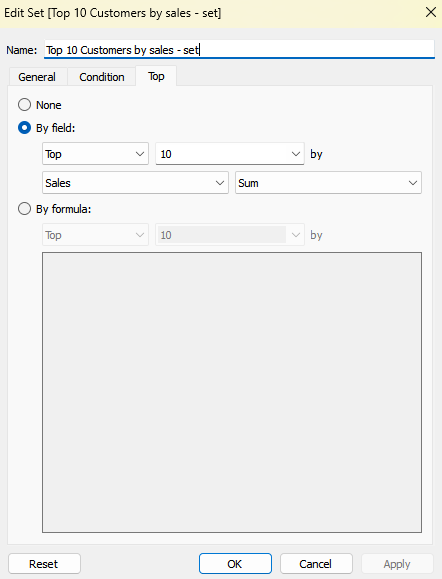Click the Cancel button

(x=316, y=564)
